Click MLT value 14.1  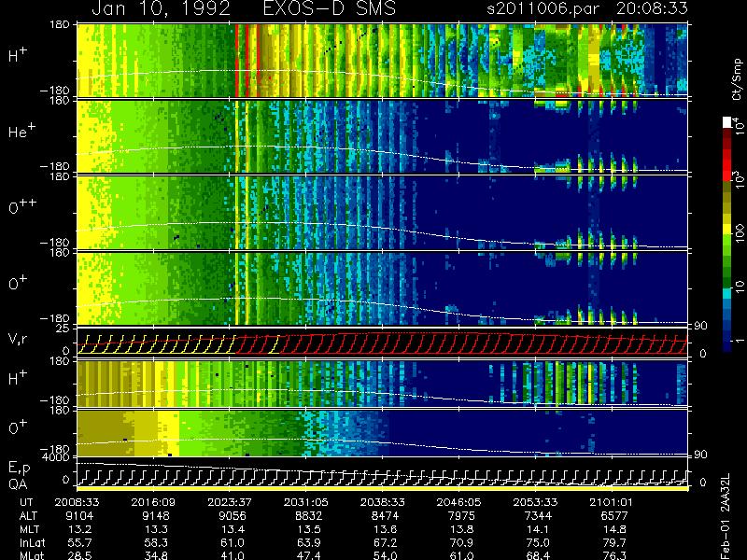point(538,529)
